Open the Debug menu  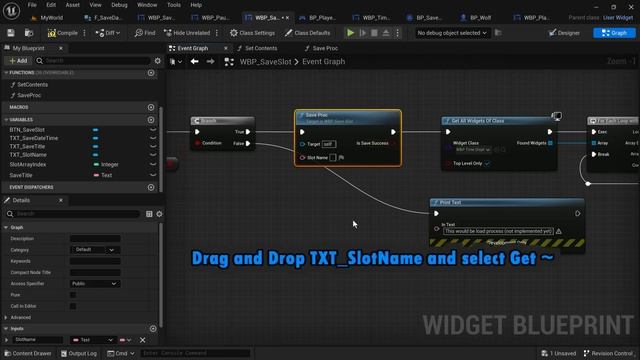(x=119, y=5)
